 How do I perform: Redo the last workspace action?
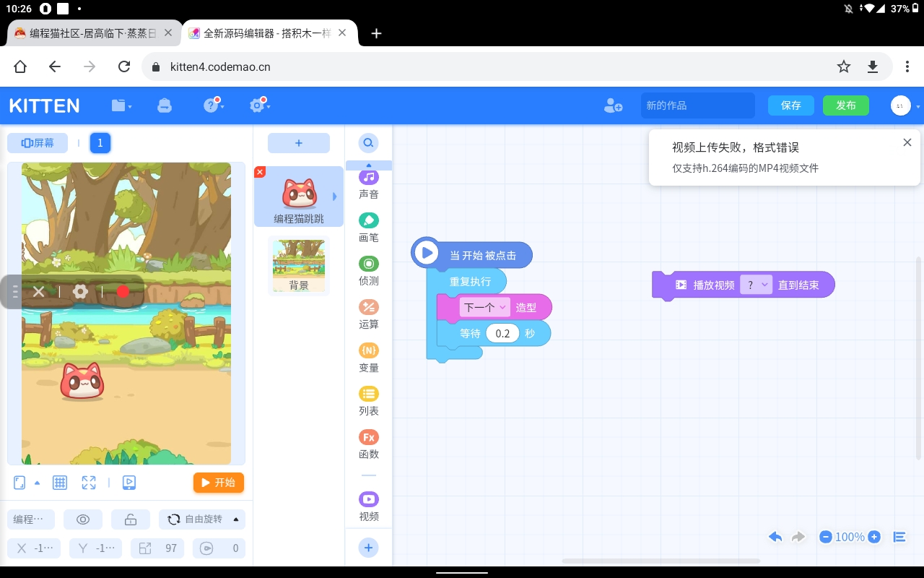[798, 537]
